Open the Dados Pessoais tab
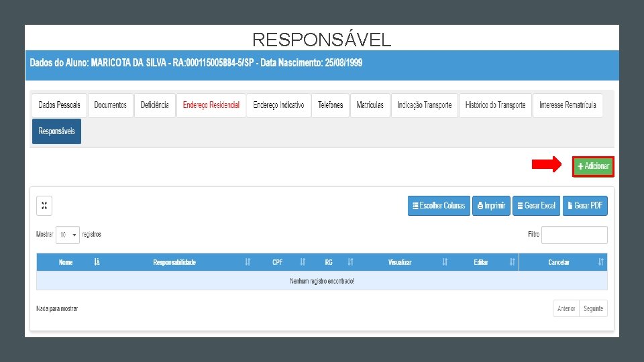Screen dimensions: 644x362 [x=59, y=105]
